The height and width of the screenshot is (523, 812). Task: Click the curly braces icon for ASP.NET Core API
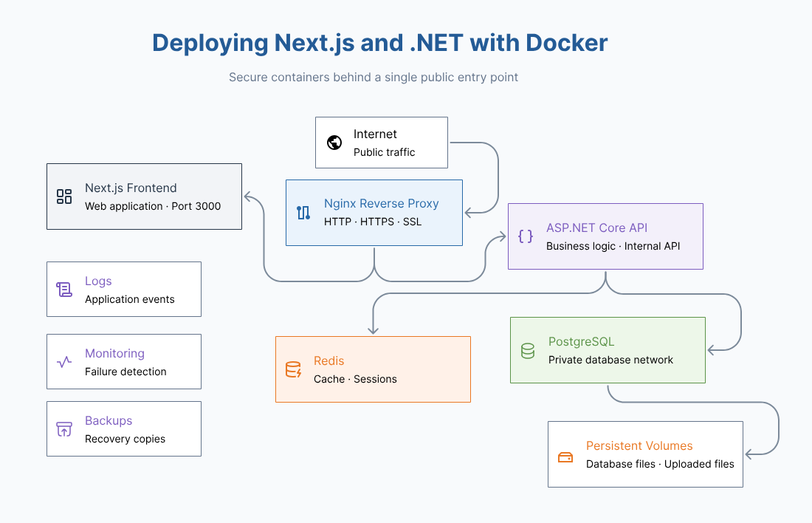tap(526, 236)
